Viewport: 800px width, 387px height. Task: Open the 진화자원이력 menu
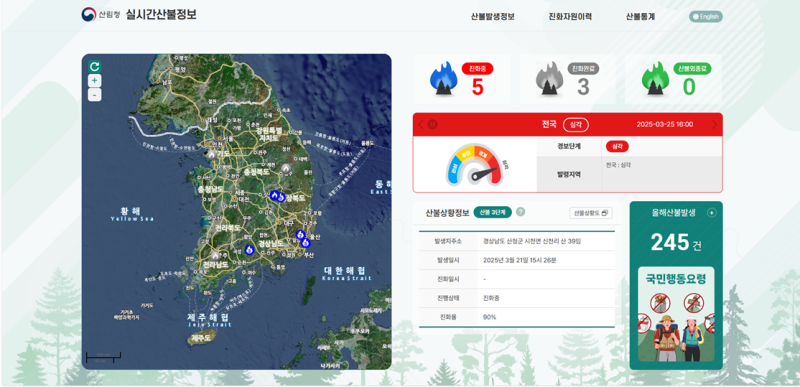pyautogui.click(x=570, y=16)
